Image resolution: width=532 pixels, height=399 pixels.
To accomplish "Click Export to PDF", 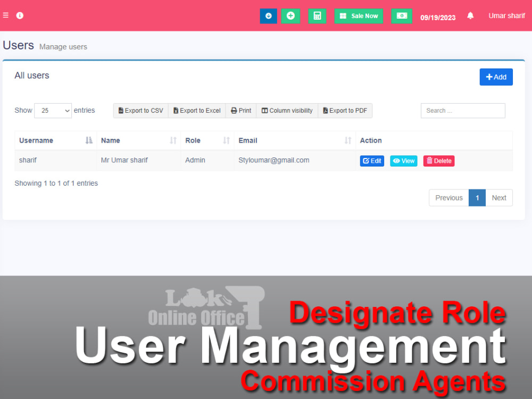I will tap(345, 111).
